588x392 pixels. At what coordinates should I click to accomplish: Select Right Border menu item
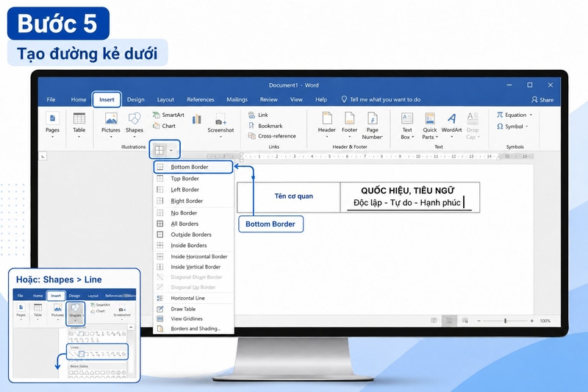tap(193, 201)
